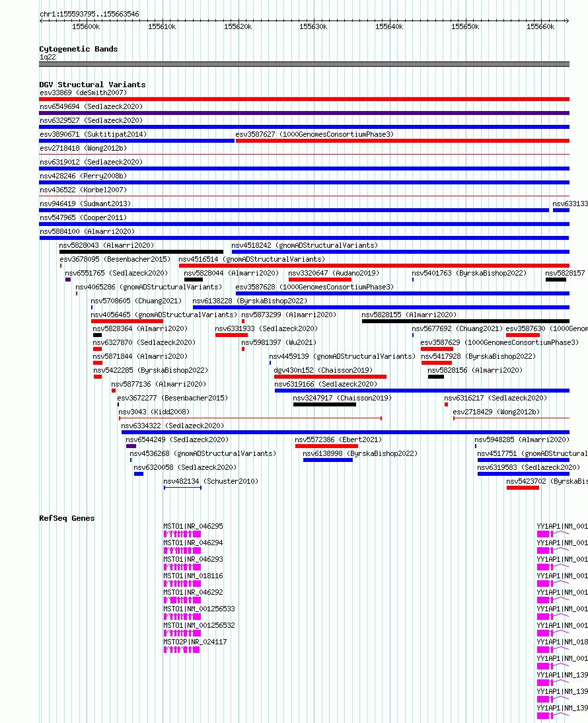Click esv3678095 (Besenbacher2015) label
The width and height of the screenshot is (588, 723).
point(115,259)
